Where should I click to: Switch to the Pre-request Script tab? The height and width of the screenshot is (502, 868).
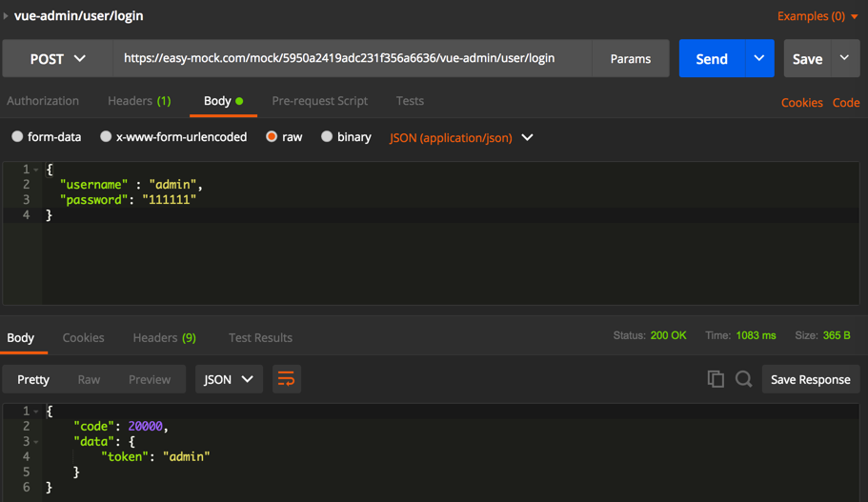[319, 101]
